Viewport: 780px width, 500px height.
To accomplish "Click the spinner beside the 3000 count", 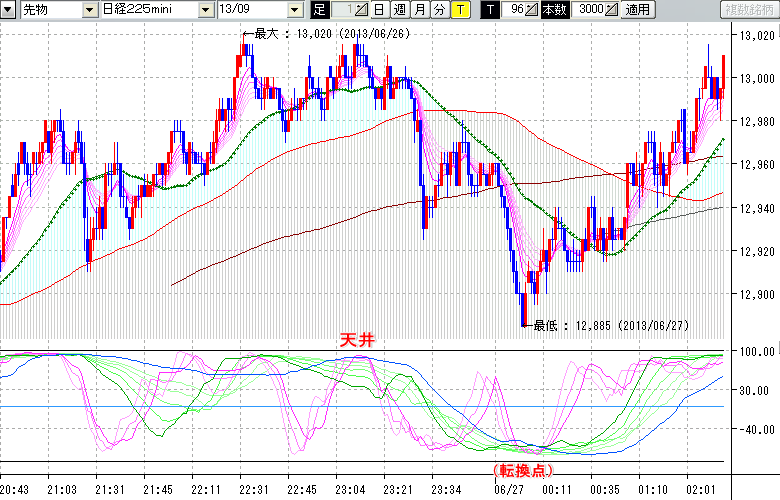I will coord(611,10).
